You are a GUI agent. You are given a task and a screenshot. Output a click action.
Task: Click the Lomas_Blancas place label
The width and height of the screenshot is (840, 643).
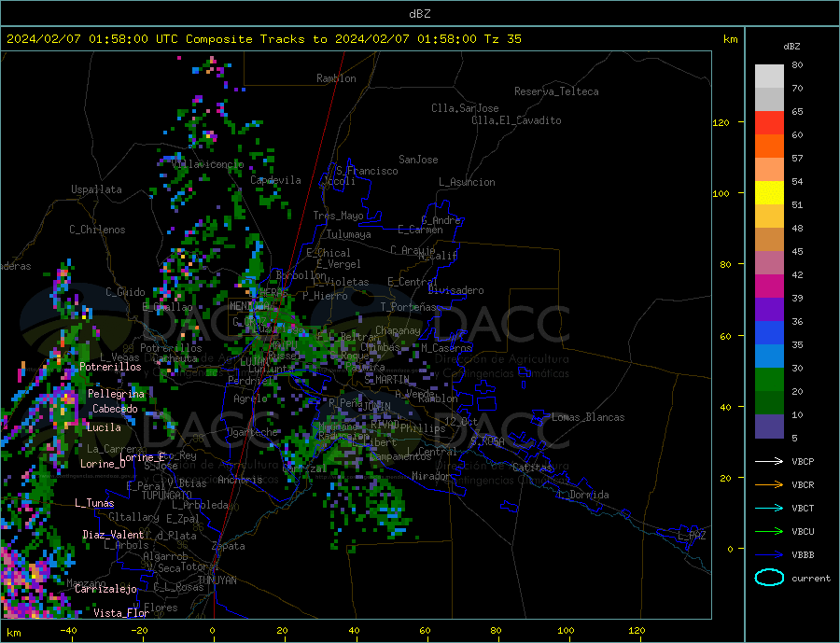[x=588, y=417]
